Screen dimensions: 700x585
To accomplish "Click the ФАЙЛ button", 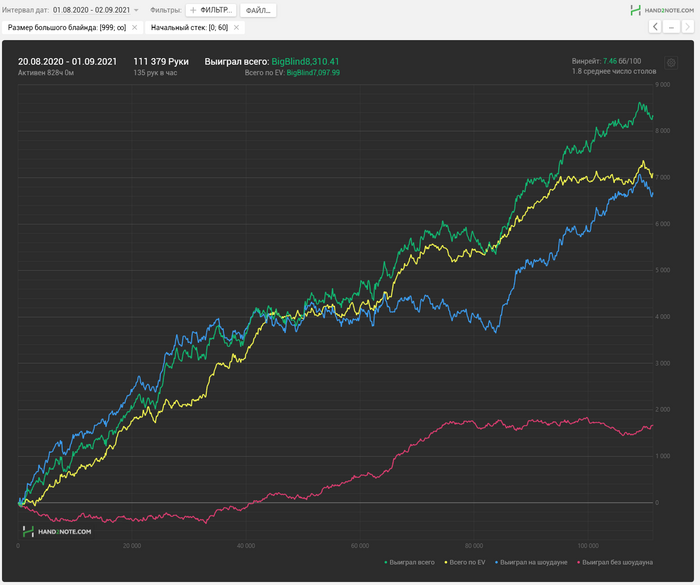I will (x=258, y=10).
